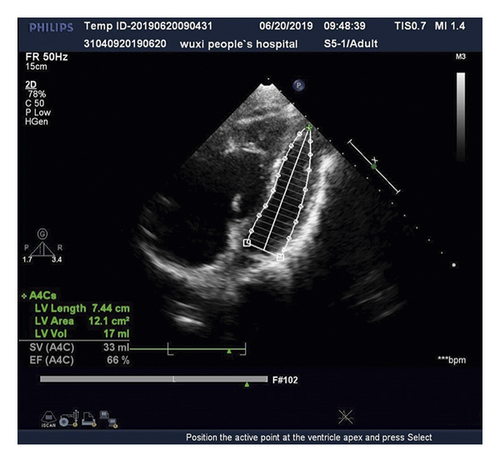Viewport: 500px width, 462px height.
Task: Click the blue P probe orientation marker
Action: tap(299, 85)
